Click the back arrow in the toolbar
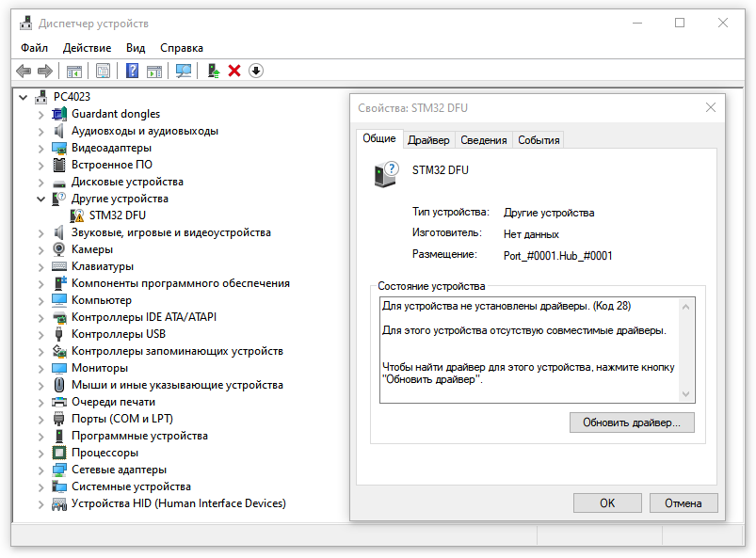Image resolution: width=756 pixels, height=558 pixels. [24, 71]
